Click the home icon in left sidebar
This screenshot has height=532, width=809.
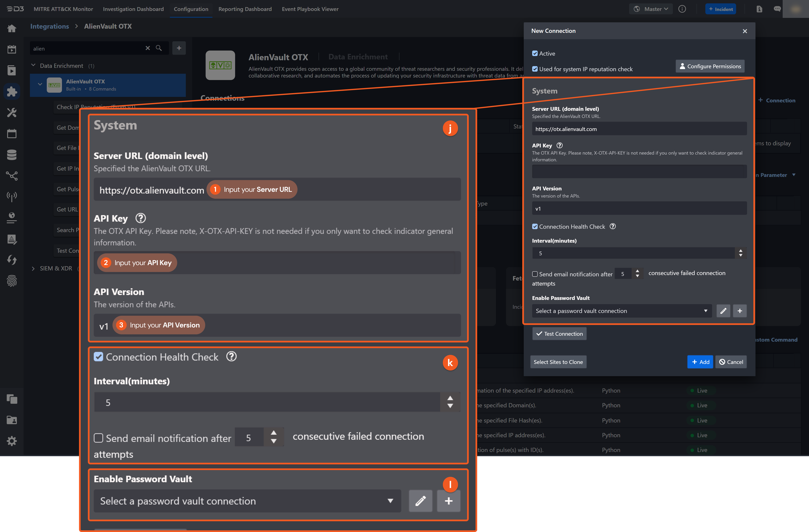click(12, 28)
